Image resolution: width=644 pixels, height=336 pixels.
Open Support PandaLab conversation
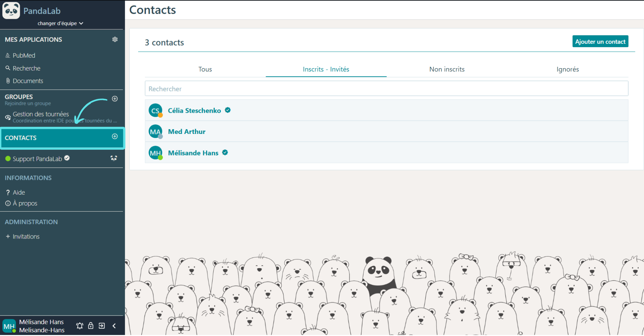(37, 159)
